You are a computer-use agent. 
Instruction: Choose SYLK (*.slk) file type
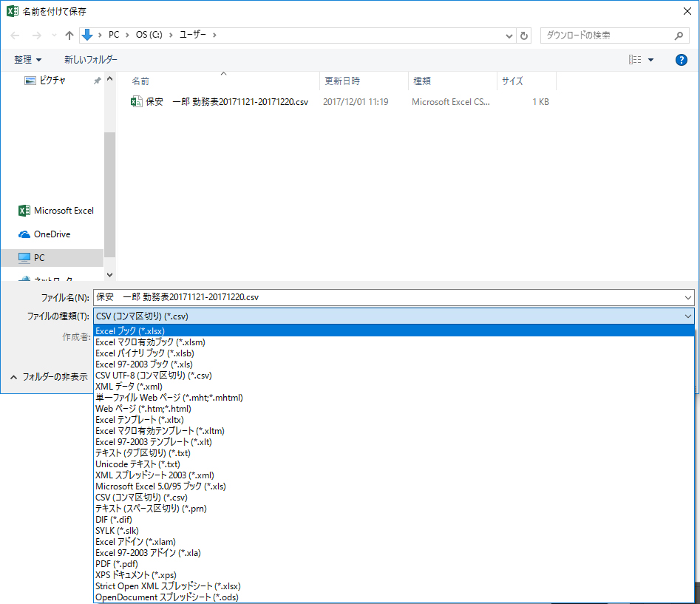[394, 531]
